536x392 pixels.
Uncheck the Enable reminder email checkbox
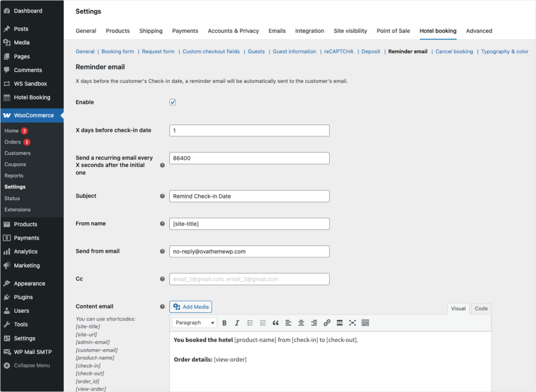pyautogui.click(x=173, y=102)
